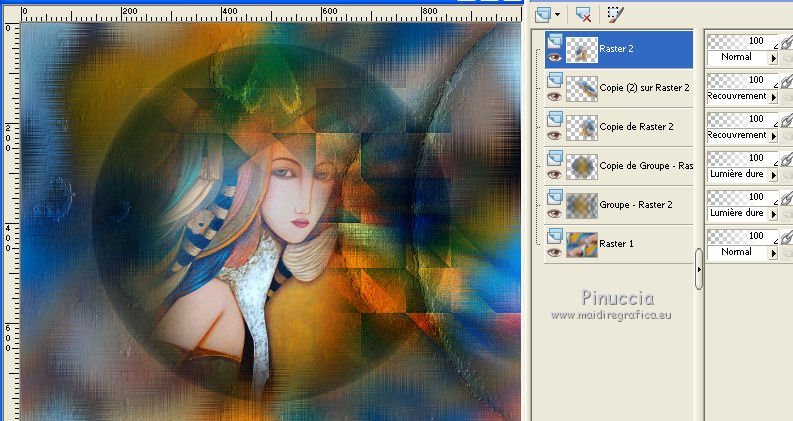Image resolution: width=793 pixels, height=421 pixels.
Task: Select the Raster 2 layer name
Action: coord(616,49)
